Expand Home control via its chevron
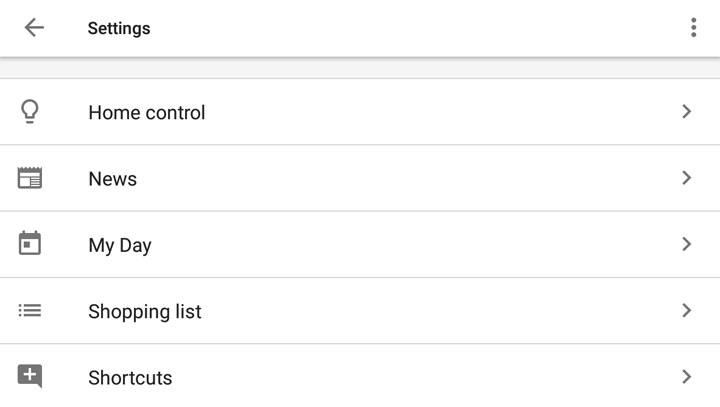This screenshot has height=407, width=720. [x=686, y=112]
